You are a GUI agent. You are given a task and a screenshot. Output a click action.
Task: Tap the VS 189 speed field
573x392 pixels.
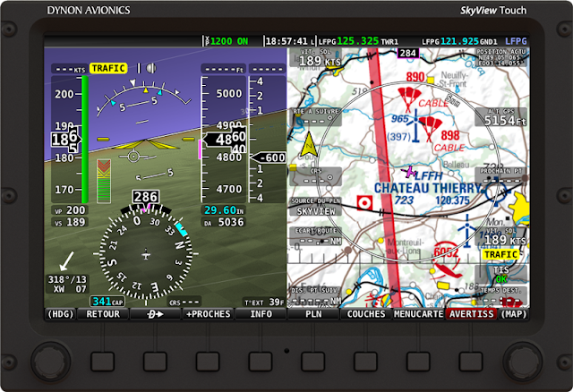[x=70, y=222]
